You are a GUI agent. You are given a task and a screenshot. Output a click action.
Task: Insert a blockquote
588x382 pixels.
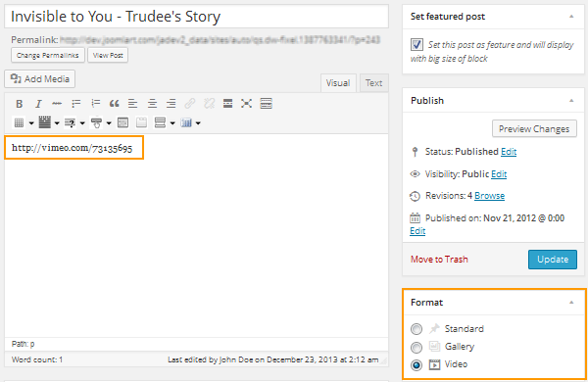click(114, 104)
